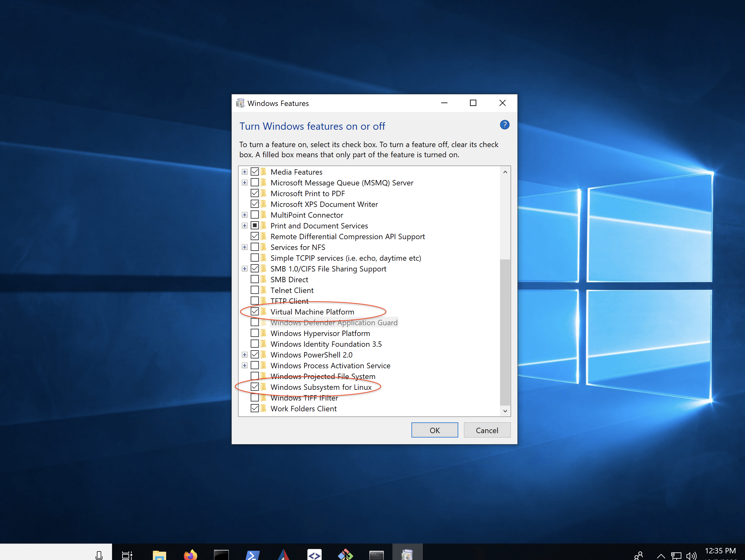
Task: Expand Print and Document Services
Action: click(245, 226)
